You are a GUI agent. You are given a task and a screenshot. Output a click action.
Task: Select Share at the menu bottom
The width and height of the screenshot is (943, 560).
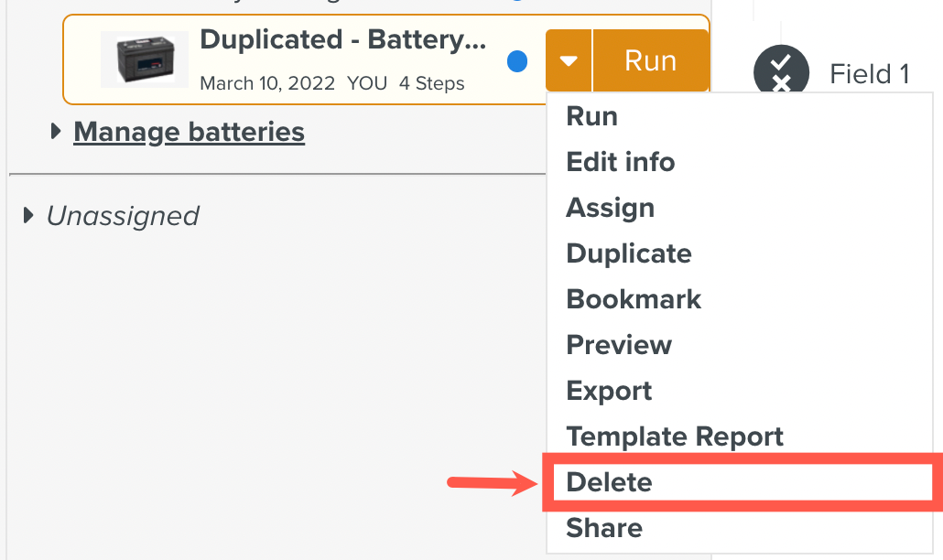click(x=604, y=528)
